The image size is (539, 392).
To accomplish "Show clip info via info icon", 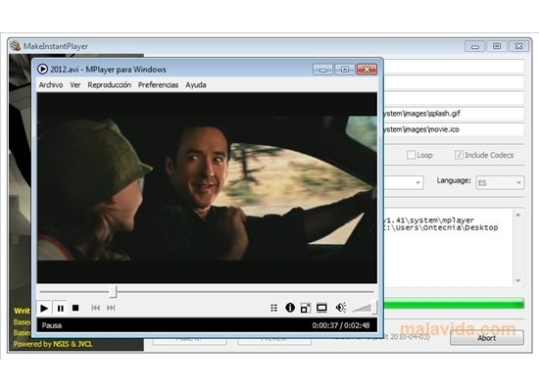I will point(290,308).
